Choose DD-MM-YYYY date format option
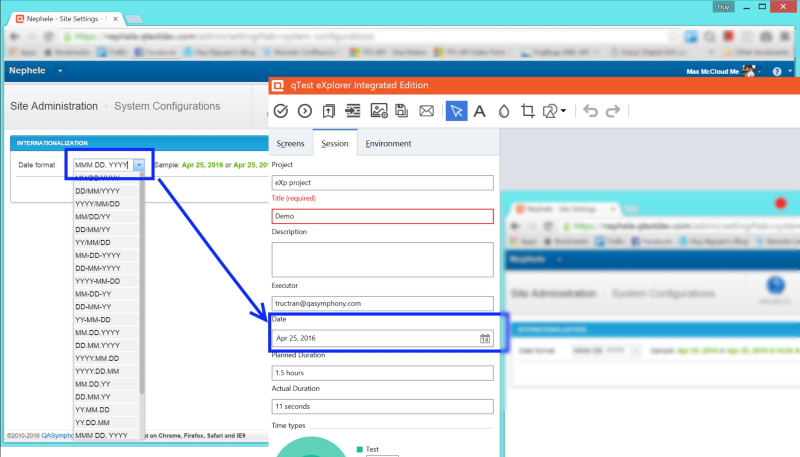800x457 pixels. point(106,268)
